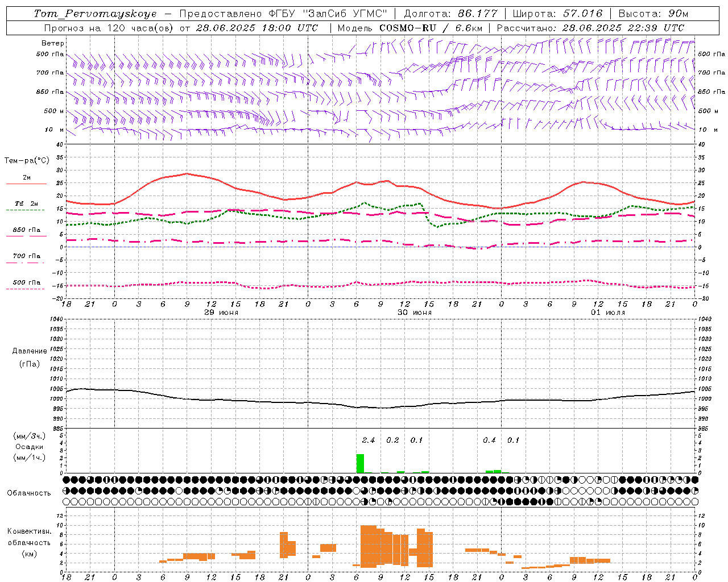This screenshot has height=582, width=728.
Task: Click the Конвективн. convective cloud label
Action: pyautogui.click(x=30, y=531)
